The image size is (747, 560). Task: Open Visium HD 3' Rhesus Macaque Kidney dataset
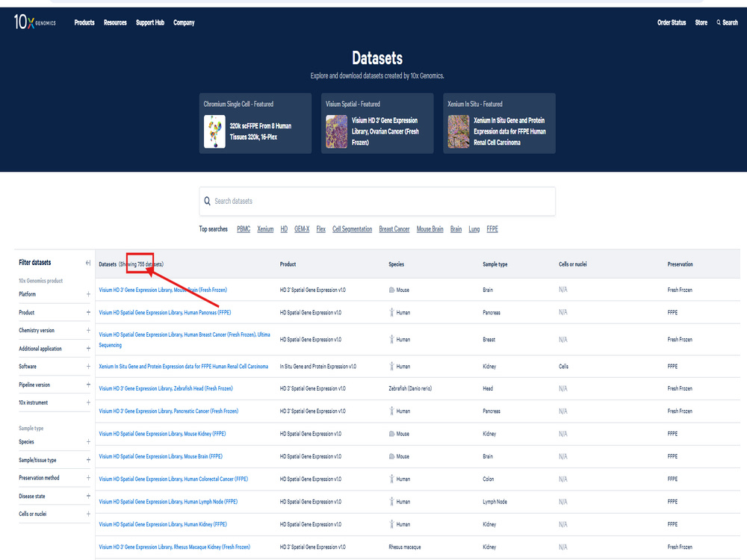pyautogui.click(x=174, y=547)
